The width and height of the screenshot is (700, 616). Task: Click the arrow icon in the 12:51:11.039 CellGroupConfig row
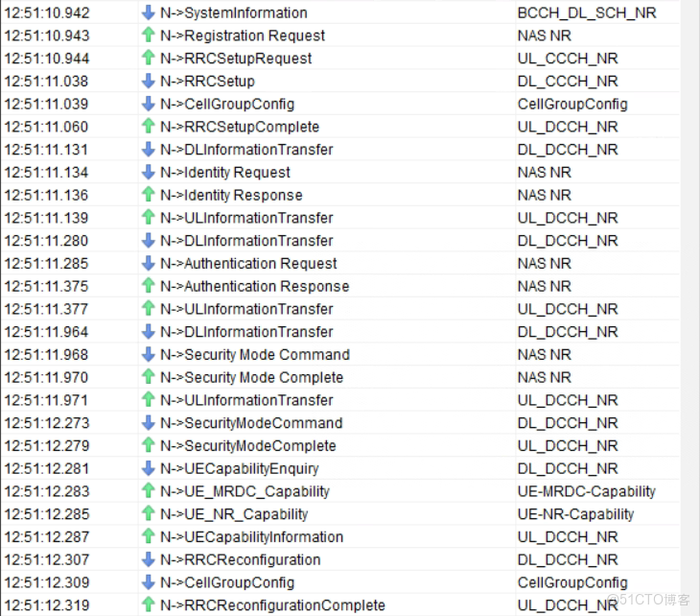(x=149, y=104)
